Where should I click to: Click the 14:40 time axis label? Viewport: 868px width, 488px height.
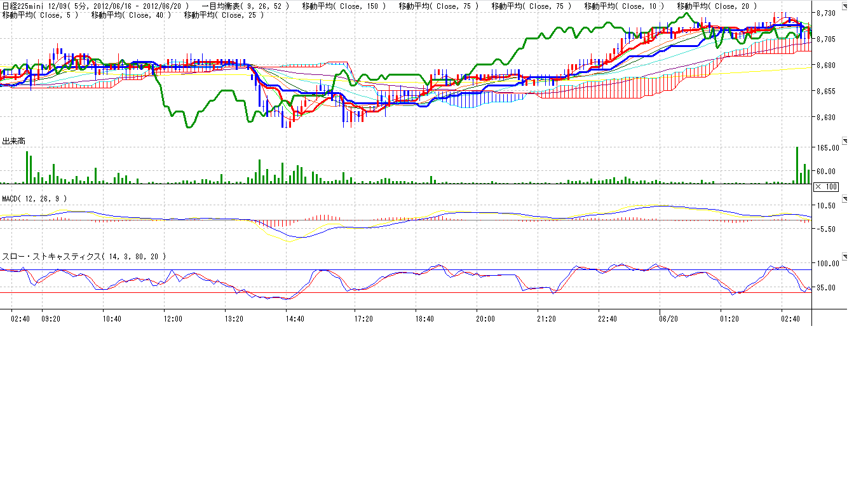(x=295, y=319)
